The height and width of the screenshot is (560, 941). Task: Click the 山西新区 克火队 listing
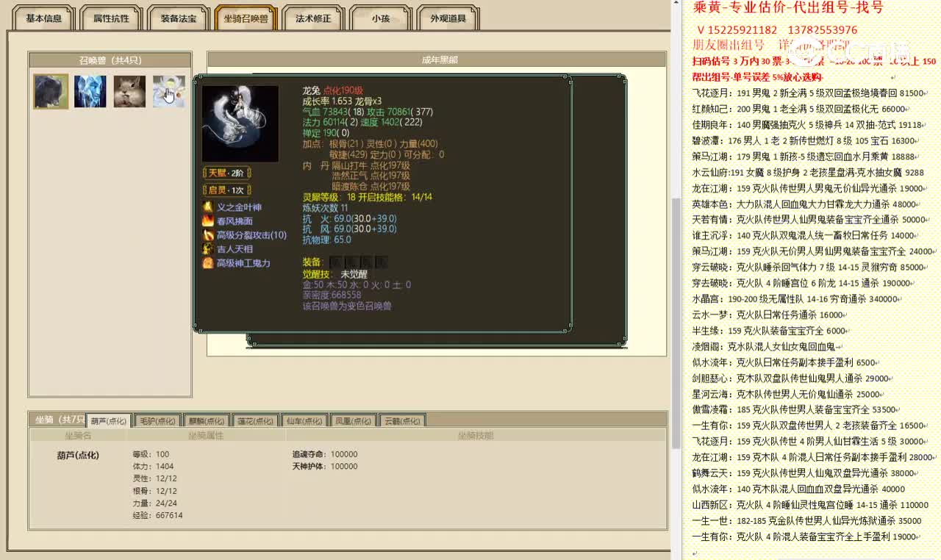point(810,505)
